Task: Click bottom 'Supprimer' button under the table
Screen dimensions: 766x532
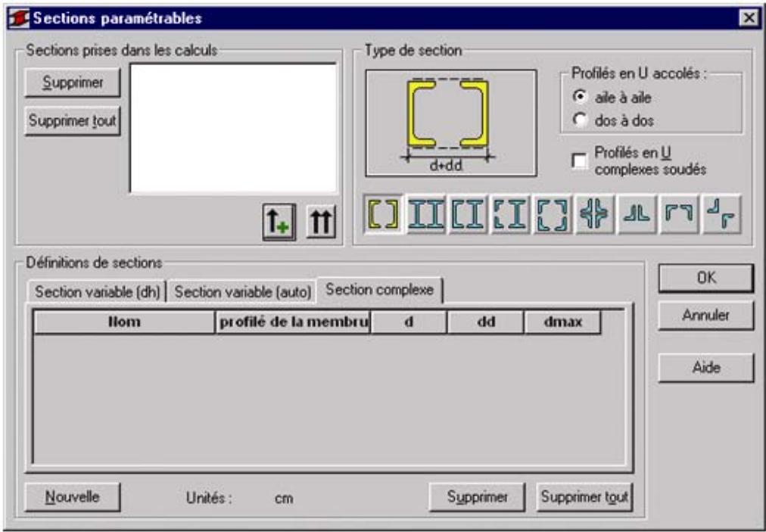Action: [x=478, y=497]
